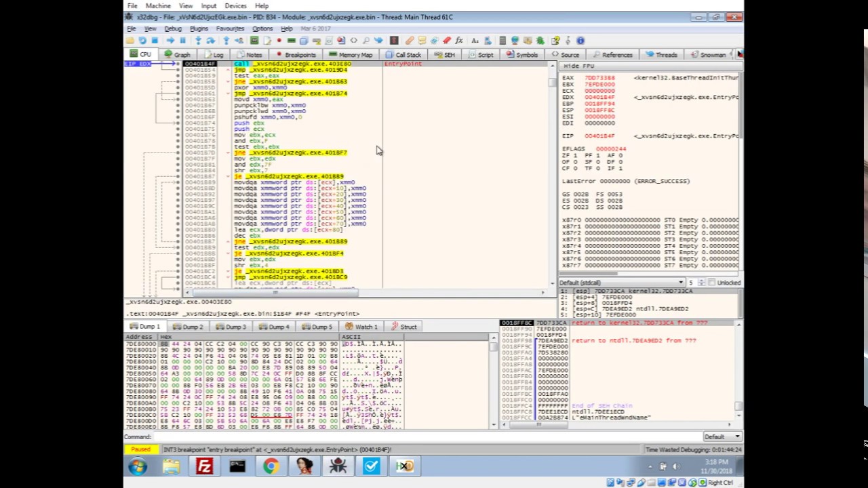Click the fx Functions toolbar icon

coord(459,41)
